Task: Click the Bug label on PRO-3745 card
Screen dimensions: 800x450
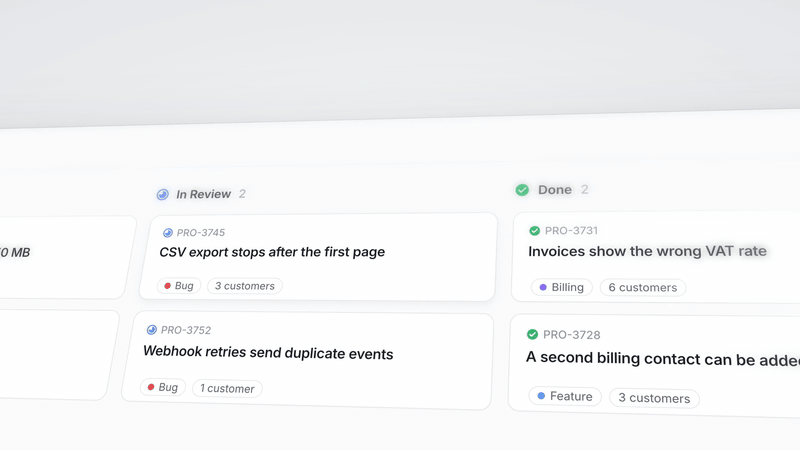Action: [179, 286]
